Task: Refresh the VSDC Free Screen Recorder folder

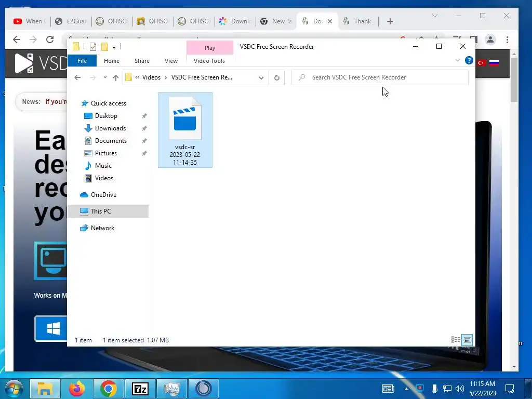Action: 277,78
